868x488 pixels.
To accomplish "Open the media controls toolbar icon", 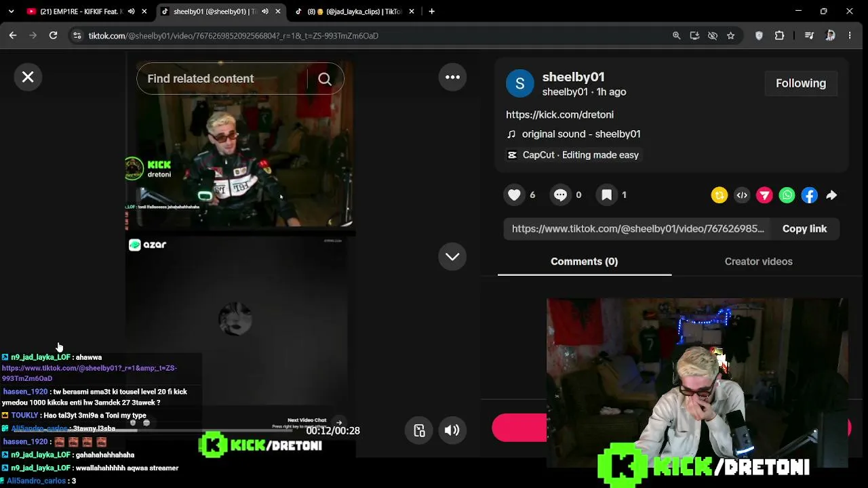I will point(809,36).
